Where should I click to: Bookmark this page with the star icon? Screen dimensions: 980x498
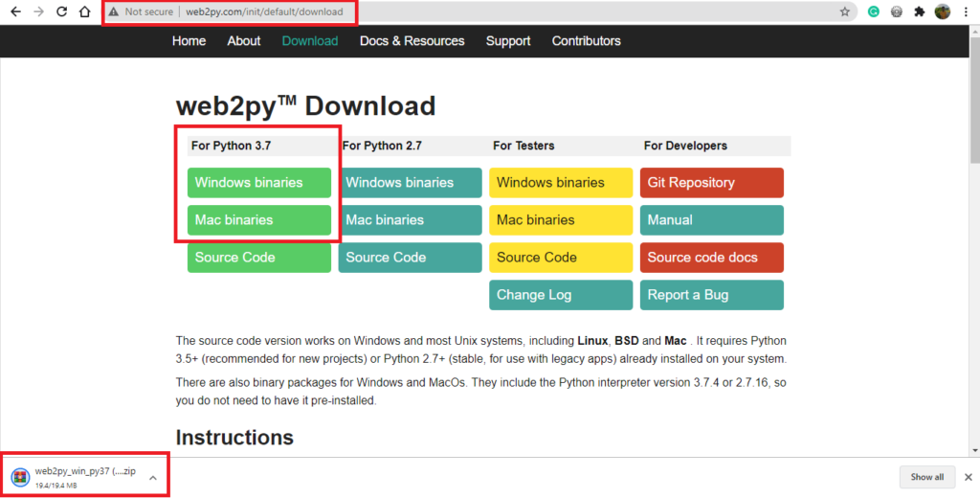(844, 12)
